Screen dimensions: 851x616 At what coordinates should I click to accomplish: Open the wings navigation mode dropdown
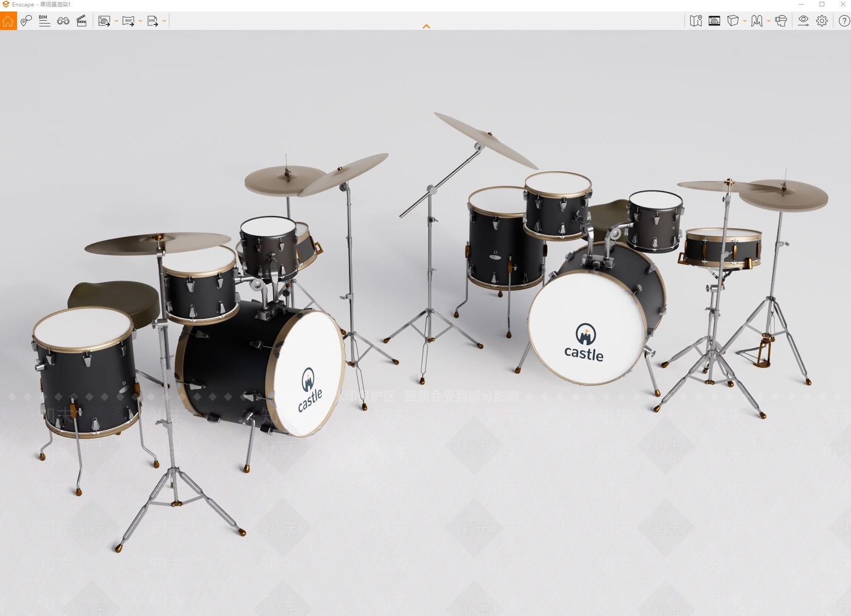click(x=769, y=21)
